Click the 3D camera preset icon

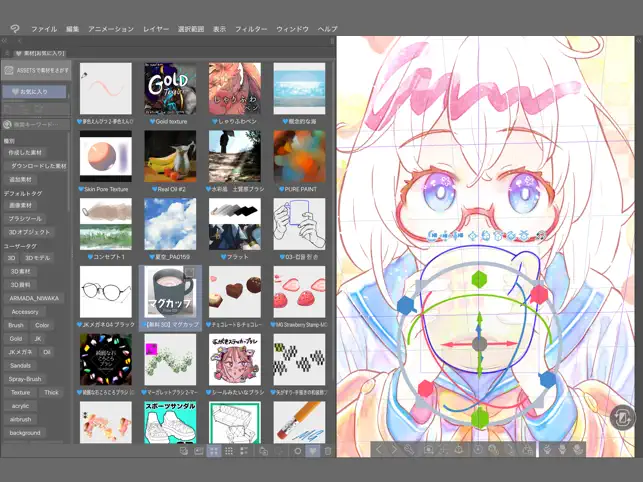pyautogui.click(x=429, y=450)
